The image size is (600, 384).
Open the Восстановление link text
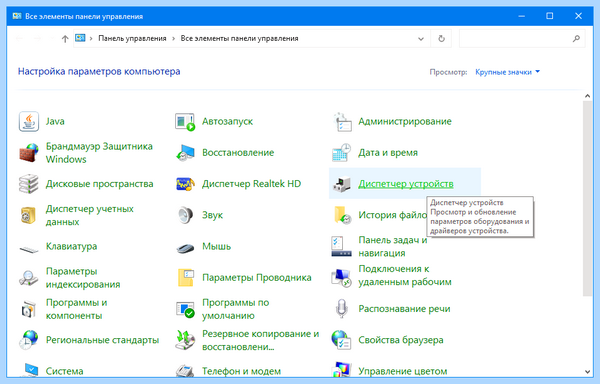point(238,153)
